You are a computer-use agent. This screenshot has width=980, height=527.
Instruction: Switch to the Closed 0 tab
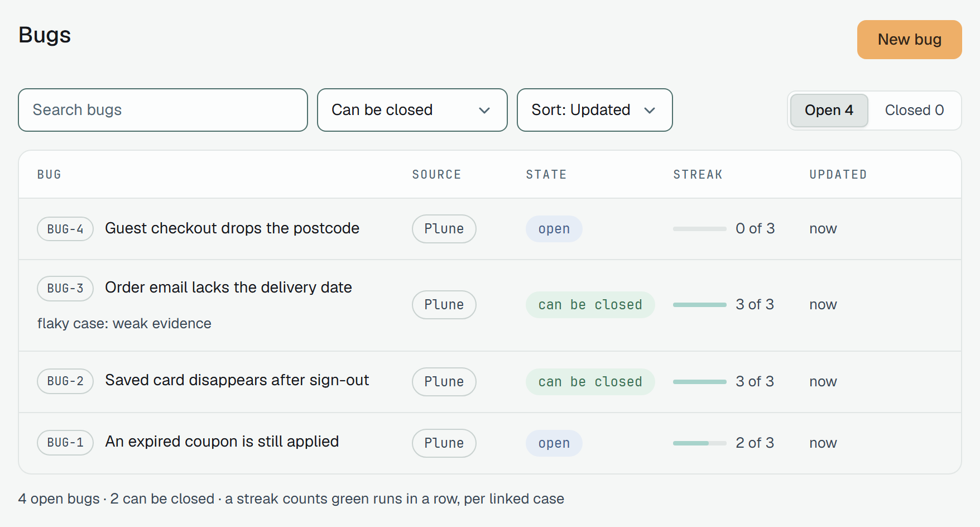tap(914, 111)
